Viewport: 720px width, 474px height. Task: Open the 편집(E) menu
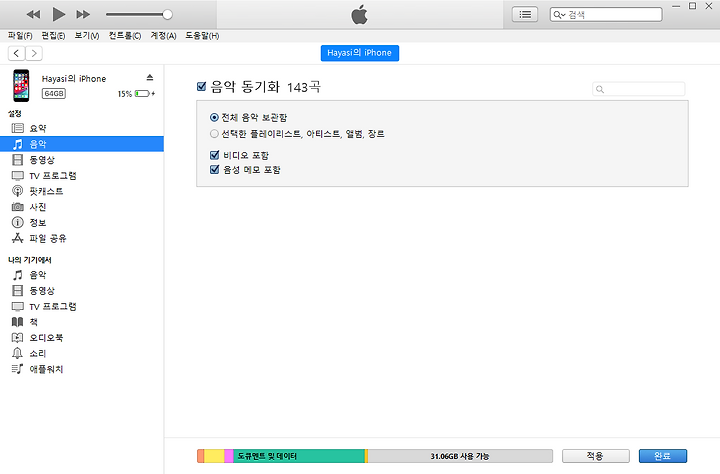[53, 36]
